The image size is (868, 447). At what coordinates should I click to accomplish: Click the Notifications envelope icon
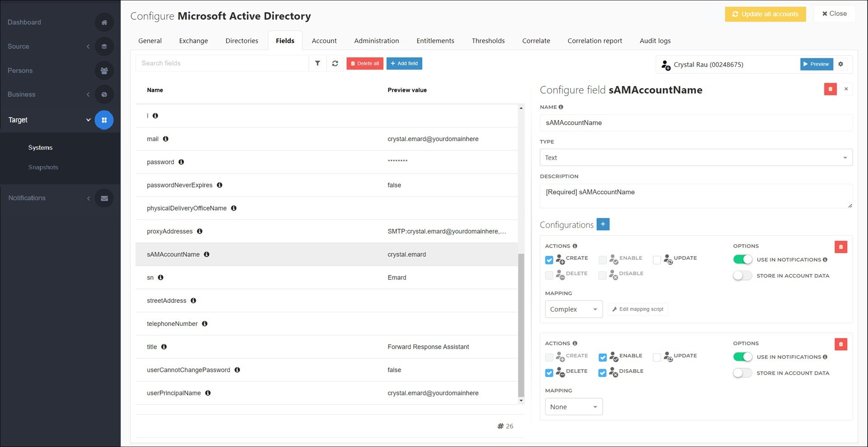[x=104, y=198]
